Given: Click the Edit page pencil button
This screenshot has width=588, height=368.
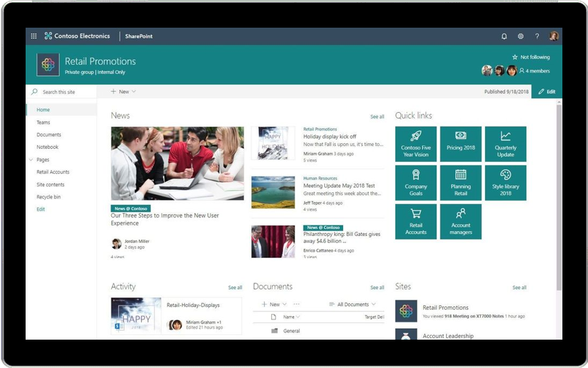Looking at the screenshot, I should click(x=546, y=91).
